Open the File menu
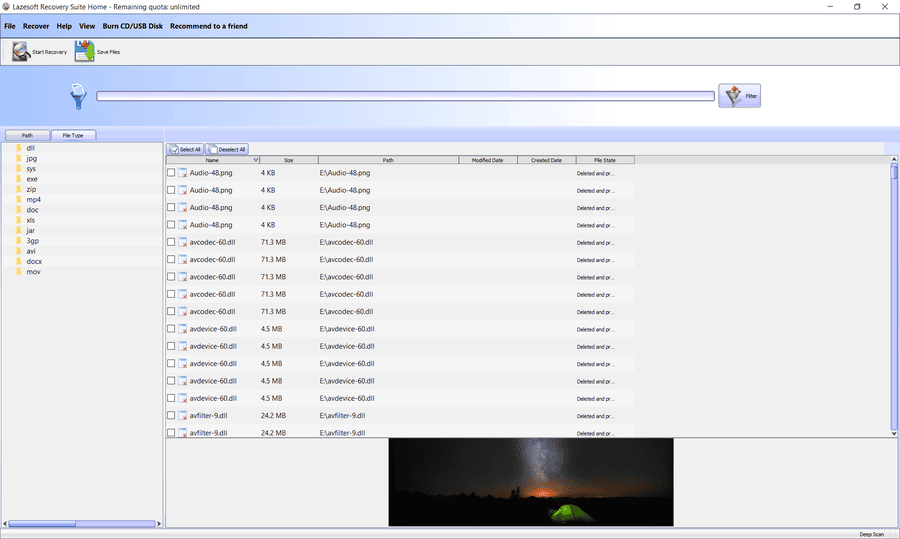This screenshot has width=900, height=539. click(10, 26)
